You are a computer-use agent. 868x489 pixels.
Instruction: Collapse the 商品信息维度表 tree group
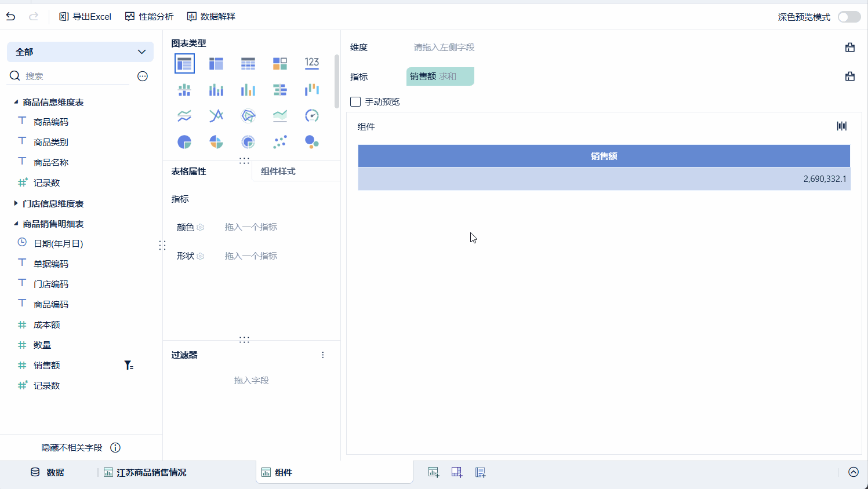[x=16, y=102]
